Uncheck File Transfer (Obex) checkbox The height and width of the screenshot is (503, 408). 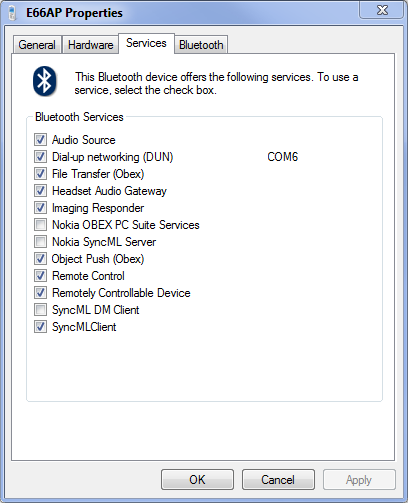point(40,174)
